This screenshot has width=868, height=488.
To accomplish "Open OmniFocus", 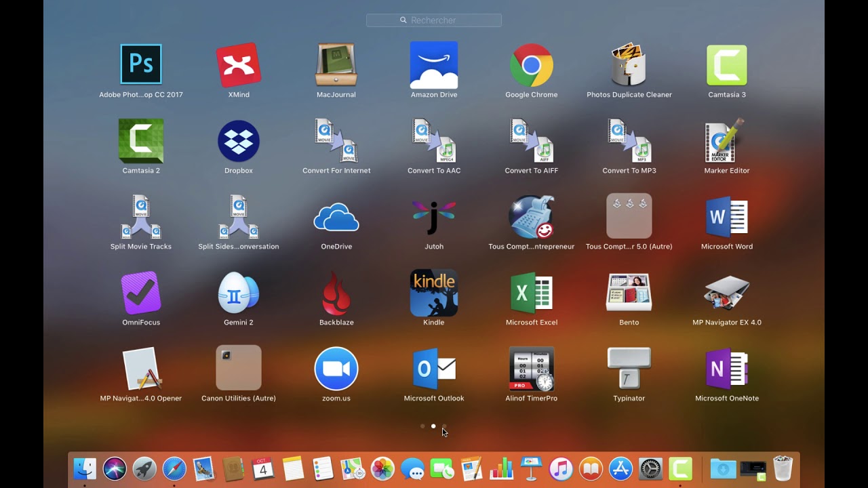I will [141, 292].
